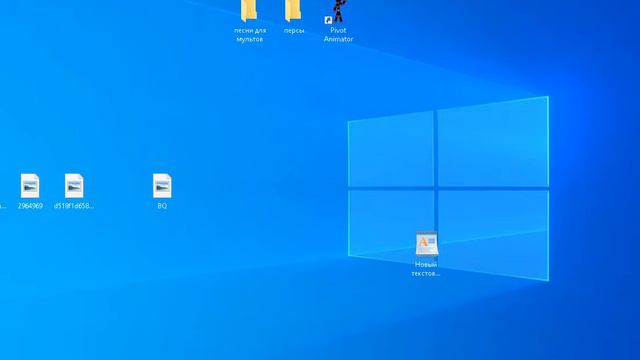The image size is (640, 360).
Task: Select the Новый текстов... document icon
Action: pos(427,244)
